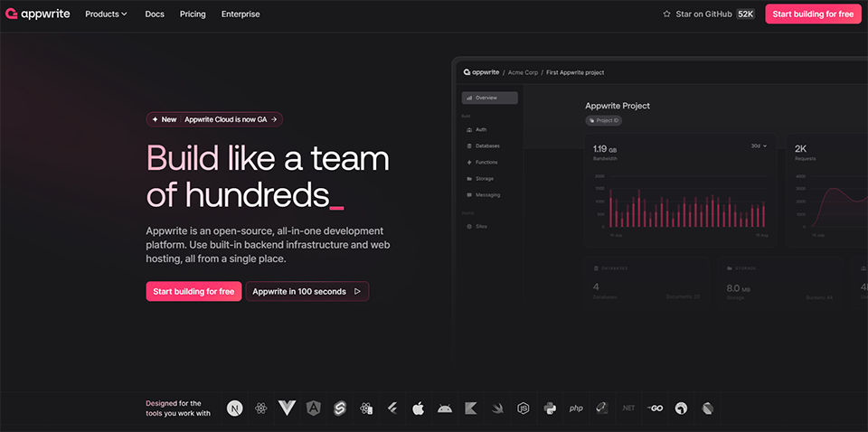Select the Flutter logo icon
Screen dimensions: 868x432
pos(392,409)
